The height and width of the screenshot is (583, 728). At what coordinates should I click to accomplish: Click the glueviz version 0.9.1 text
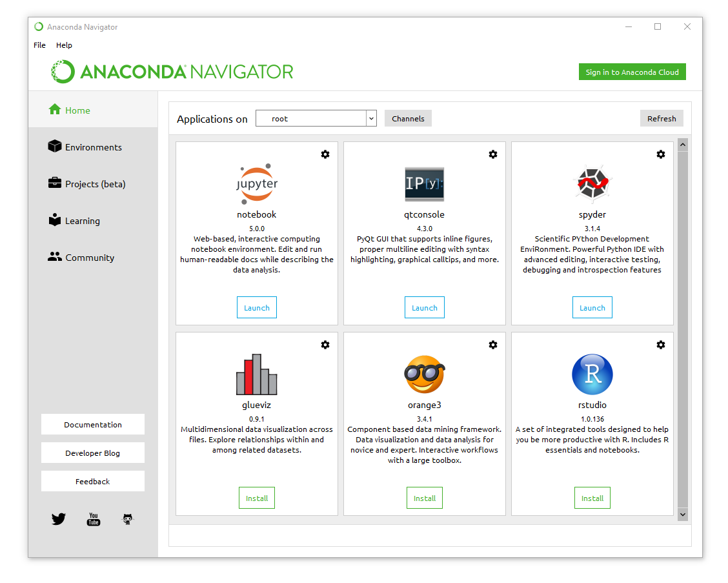coord(257,419)
